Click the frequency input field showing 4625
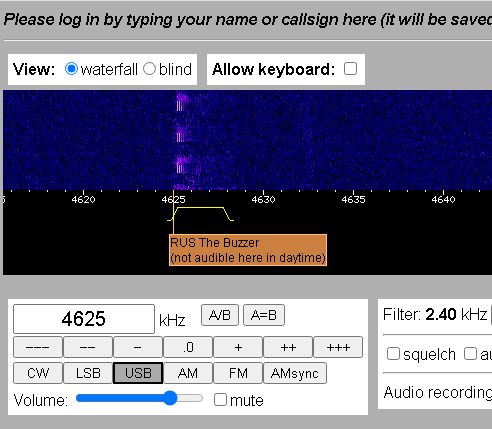492x429 pixels. pyautogui.click(x=84, y=319)
